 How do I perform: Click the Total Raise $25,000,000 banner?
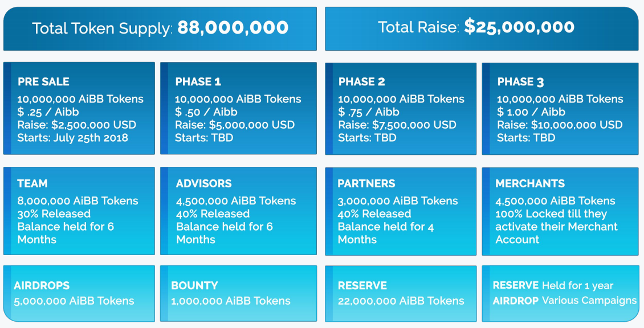point(482,28)
